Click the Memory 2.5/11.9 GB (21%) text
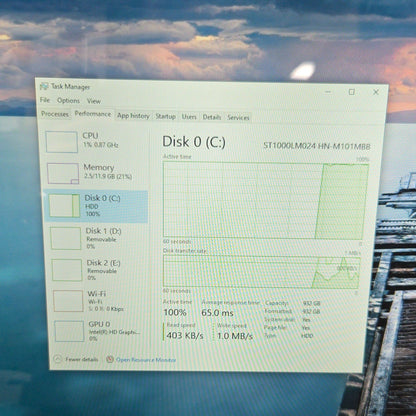The height and width of the screenshot is (416, 416). click(108, 176)
